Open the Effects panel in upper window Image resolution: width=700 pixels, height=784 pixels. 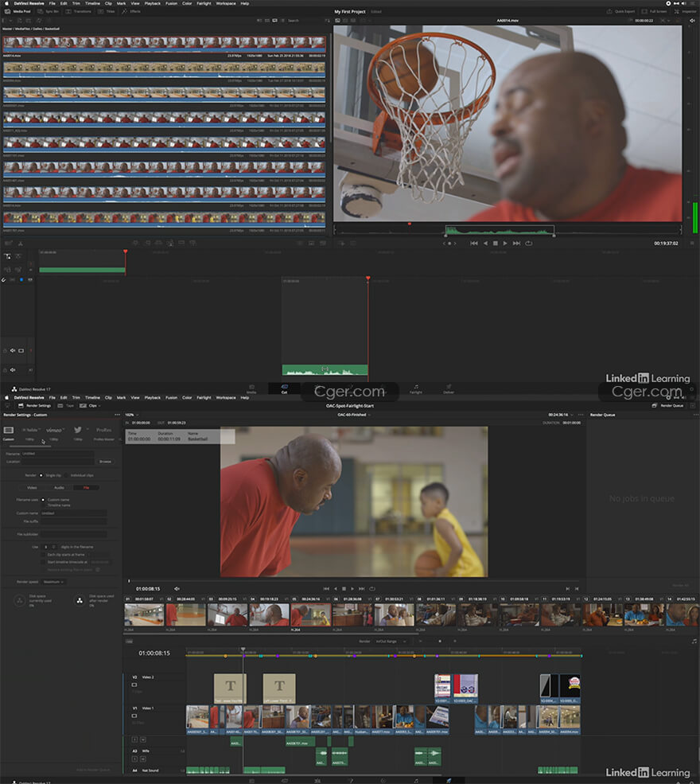(131, 11)
